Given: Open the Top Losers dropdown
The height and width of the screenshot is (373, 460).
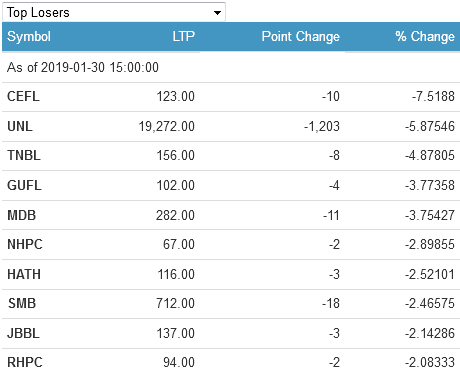Looking at the screenshot, I should [114, 12].
